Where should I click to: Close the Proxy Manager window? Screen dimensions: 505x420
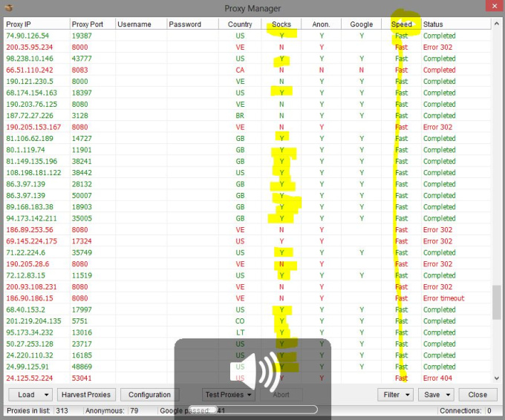(x=495, y=6)
